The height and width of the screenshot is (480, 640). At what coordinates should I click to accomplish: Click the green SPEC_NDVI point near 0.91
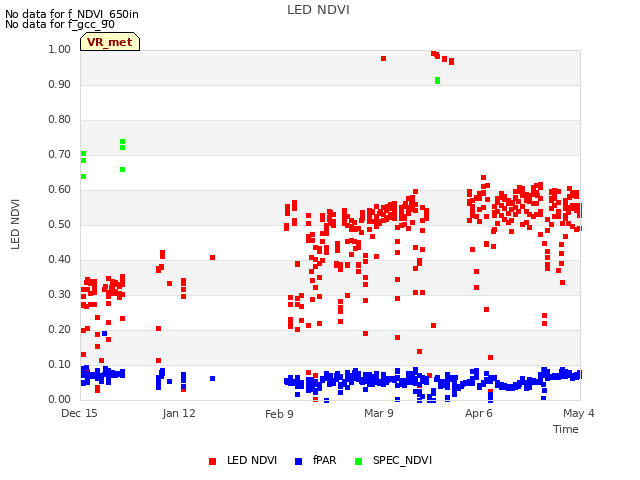click(438, 80)
